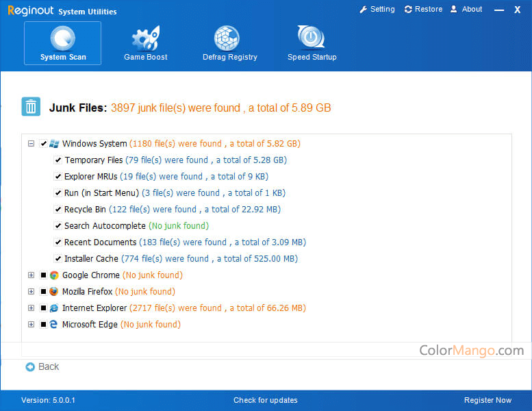The height and width of the screenshot is (411, 532).
Task: Toggle the Microsoft Edge checkbox
Action: [x=43, y=325]
